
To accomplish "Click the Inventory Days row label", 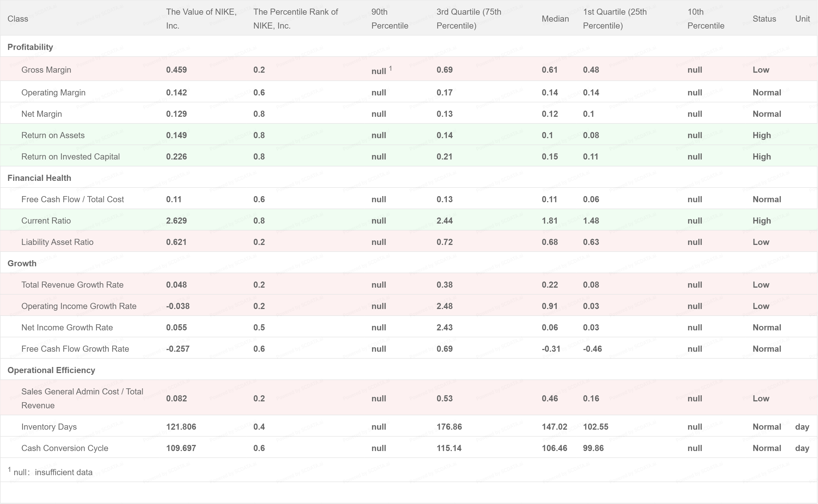I will (x=49, y=427).
